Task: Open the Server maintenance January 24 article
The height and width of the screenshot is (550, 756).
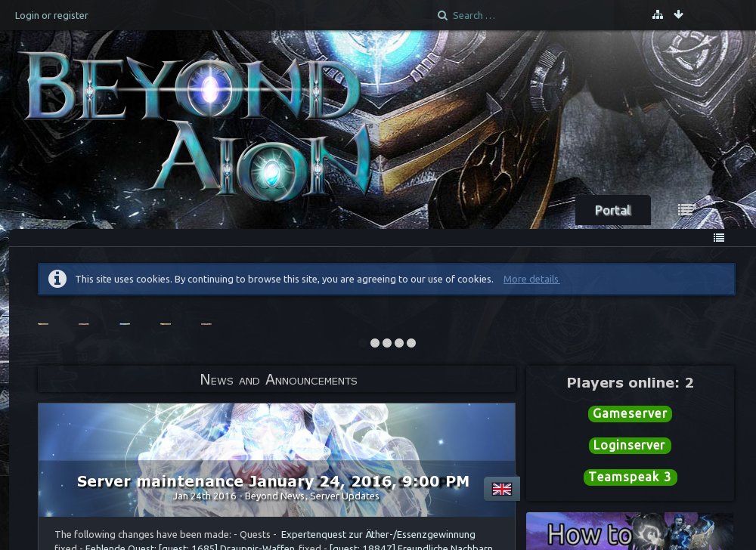Action: 273,481
